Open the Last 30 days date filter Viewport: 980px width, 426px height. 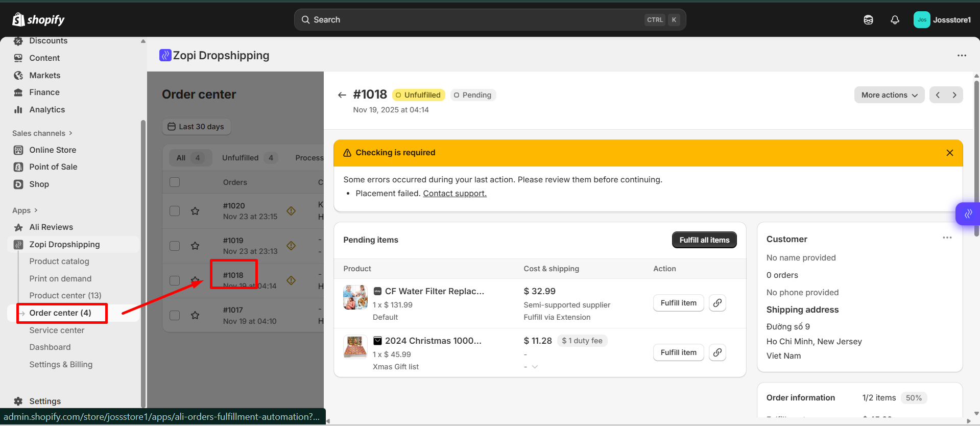pyautogui.click(x=197, y=127)
